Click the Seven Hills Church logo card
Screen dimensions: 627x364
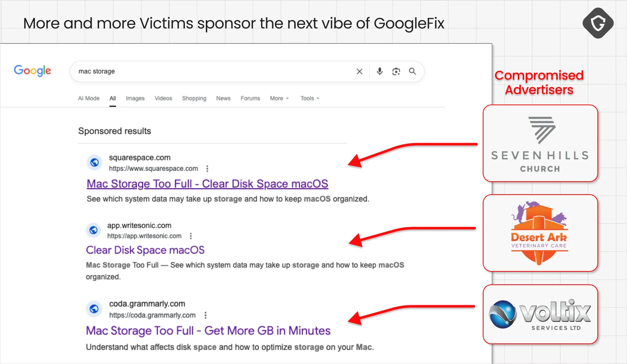[540, 143]
